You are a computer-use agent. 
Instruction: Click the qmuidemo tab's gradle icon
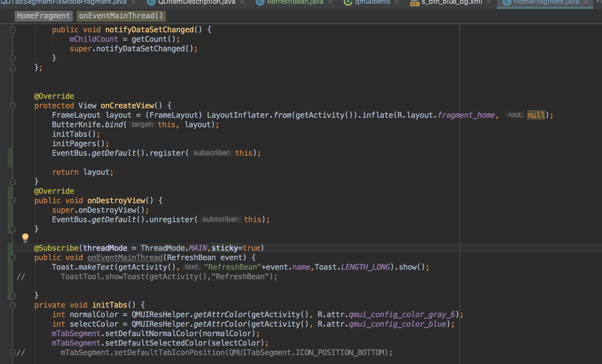348,2
